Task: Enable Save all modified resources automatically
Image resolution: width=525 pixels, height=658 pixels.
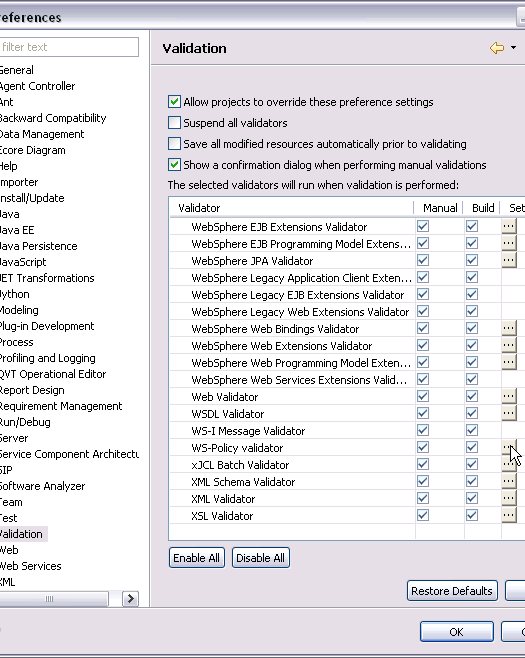Action: (x=174, y=144)
